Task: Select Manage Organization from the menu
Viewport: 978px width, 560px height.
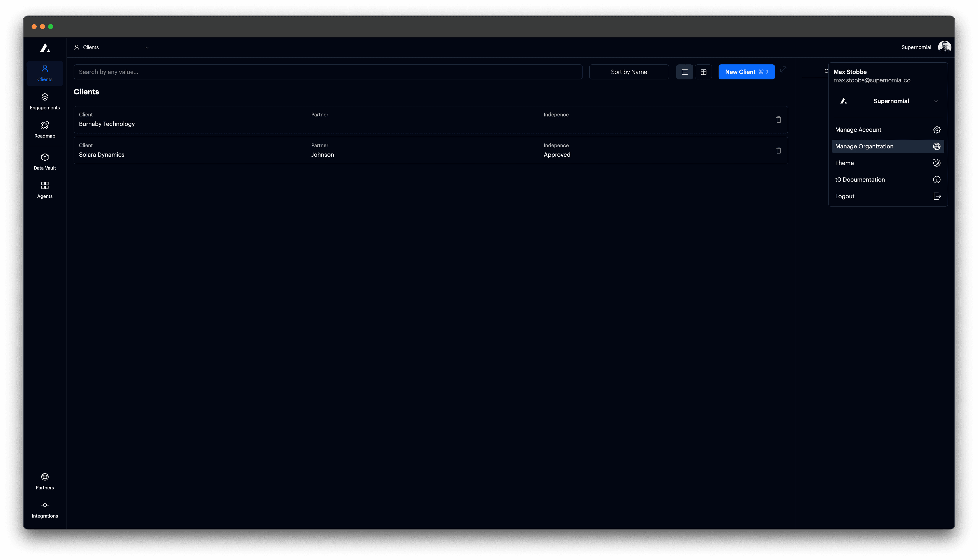Action: [888, 146]
